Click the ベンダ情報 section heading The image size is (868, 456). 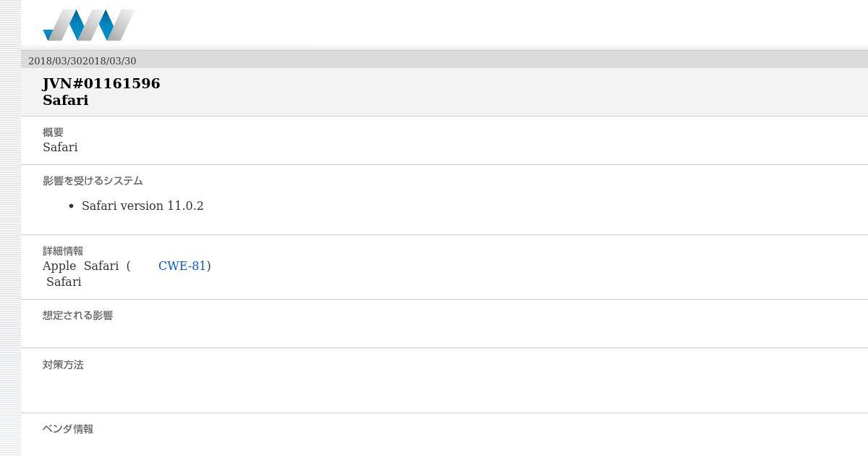pos(68,429)
